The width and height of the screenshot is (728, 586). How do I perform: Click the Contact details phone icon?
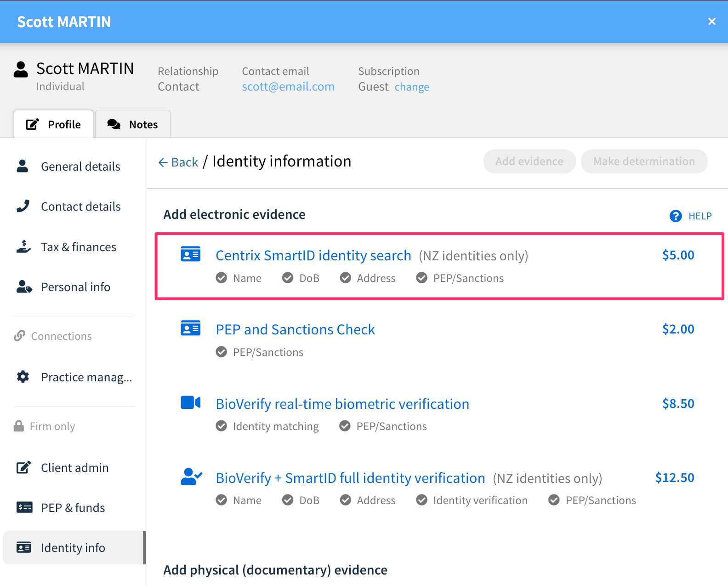click(23, 206)
